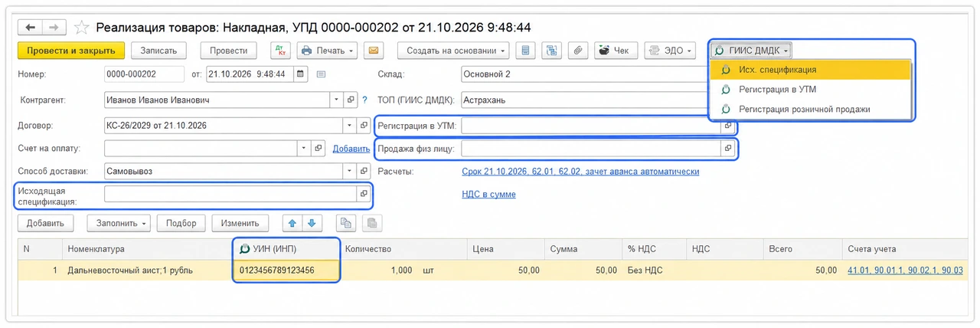Expand the Договор dropdown arrow
This screenshot has width=980, height=328.
(351, 125)
